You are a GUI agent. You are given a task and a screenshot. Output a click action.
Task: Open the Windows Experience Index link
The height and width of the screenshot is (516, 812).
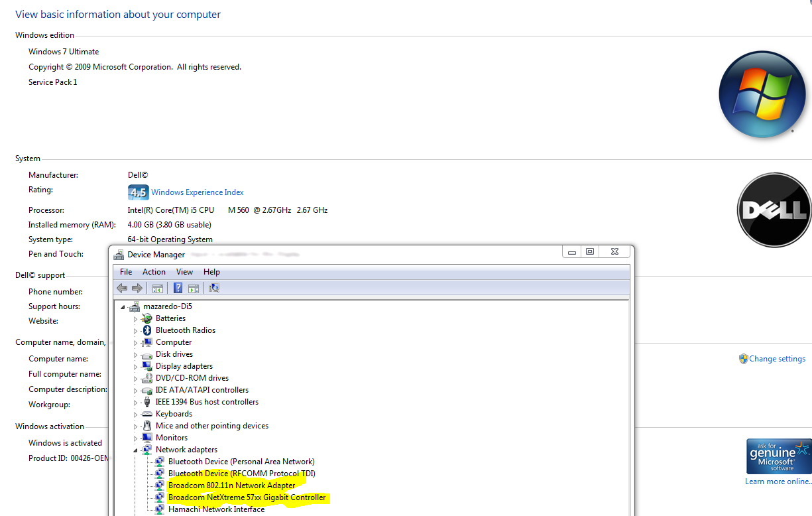pyautogui.click(x=198, y=192)
